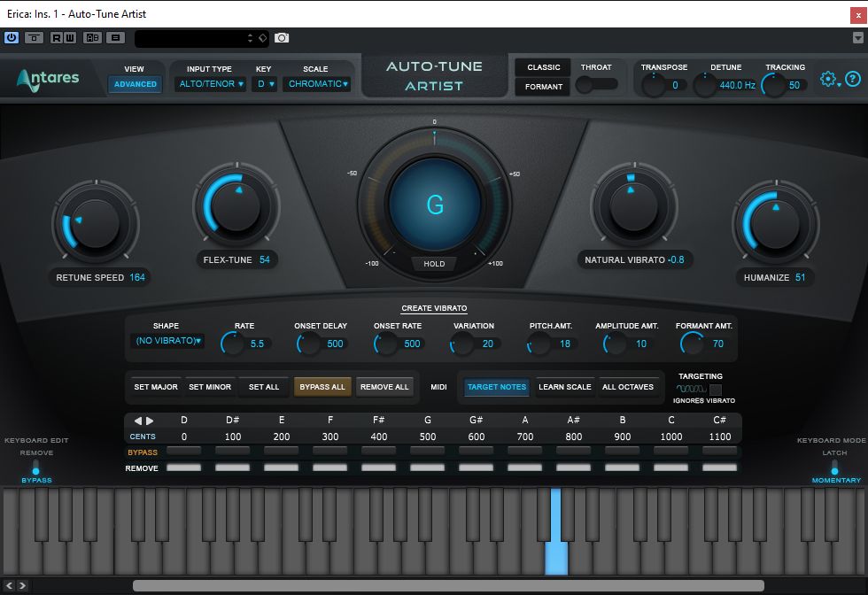Click the right arrow to shift keyboard notes

click(150, 421)
